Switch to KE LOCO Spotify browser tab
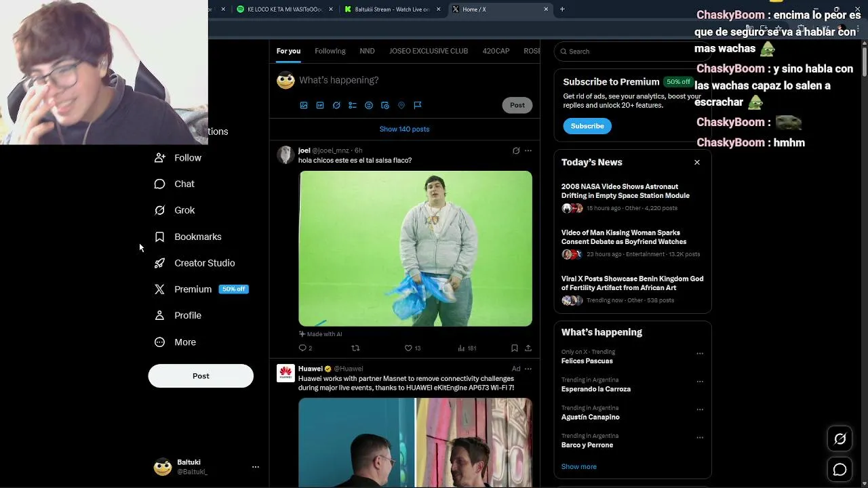The width and height of the screenshot is (868, 488). tap(284, 9)
